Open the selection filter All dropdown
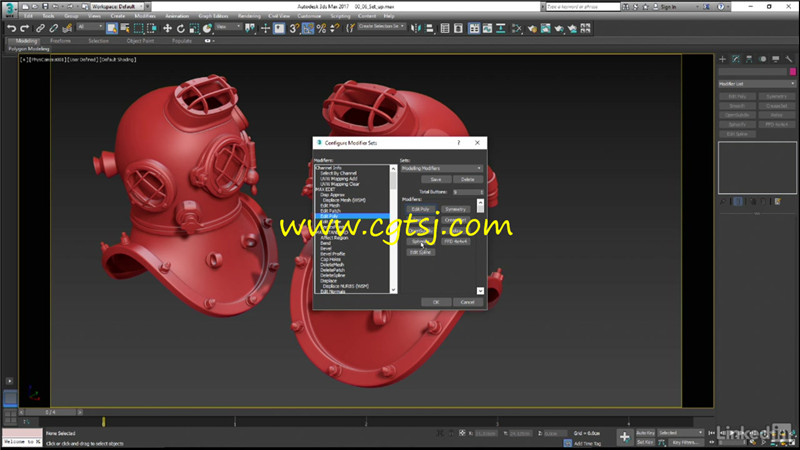The width and height of the screenshot is (800, 450). [x=90, y=27]
